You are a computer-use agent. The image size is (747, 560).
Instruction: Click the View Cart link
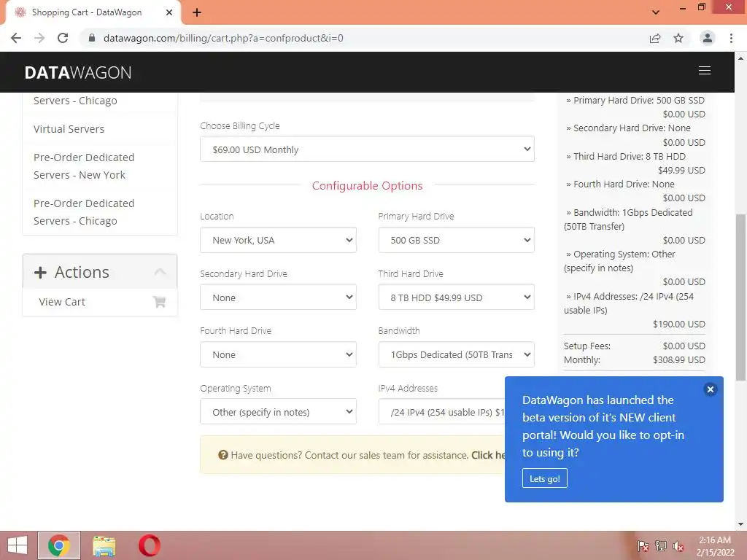pyautogui.click(x=62, y=302)
